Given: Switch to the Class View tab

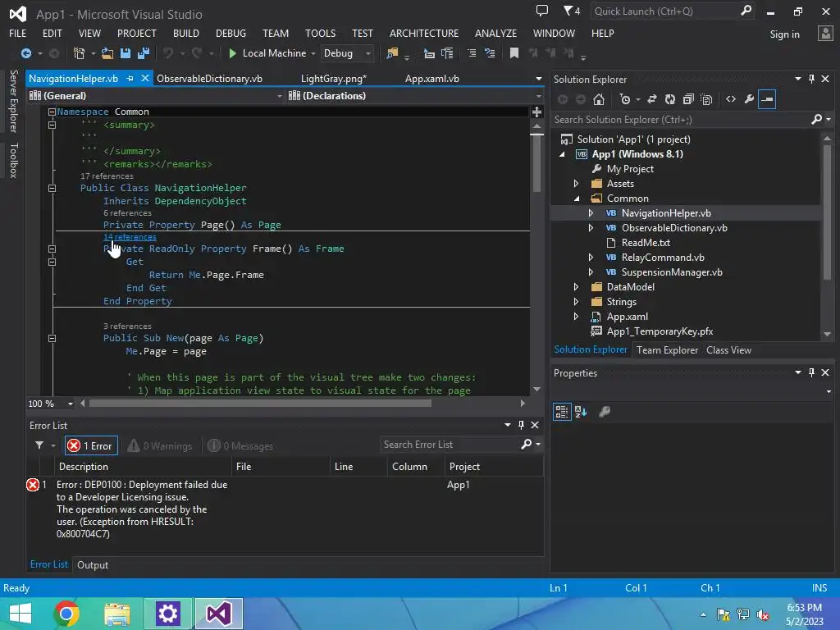Looking at the screenshot, I should pos(728,350).
